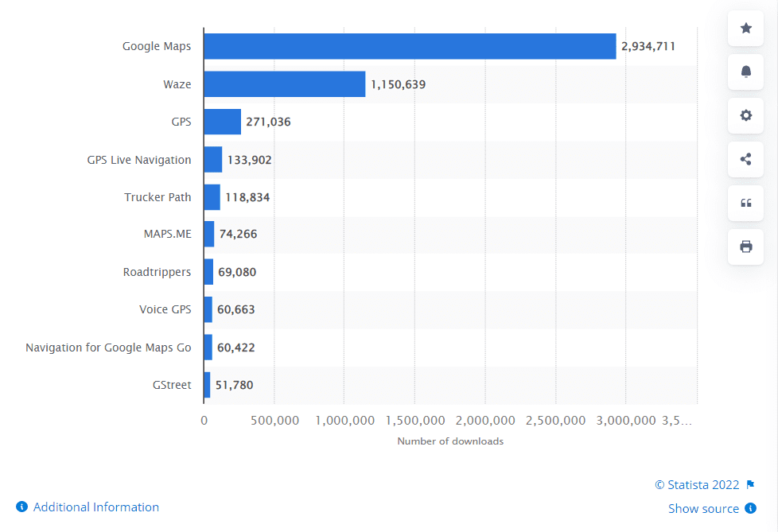
Task: Click the share icon
Action: click(x=745, y=159)
